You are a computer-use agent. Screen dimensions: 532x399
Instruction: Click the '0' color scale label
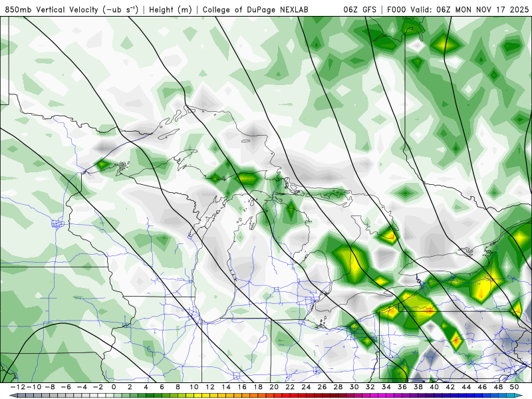click(114, 387)
